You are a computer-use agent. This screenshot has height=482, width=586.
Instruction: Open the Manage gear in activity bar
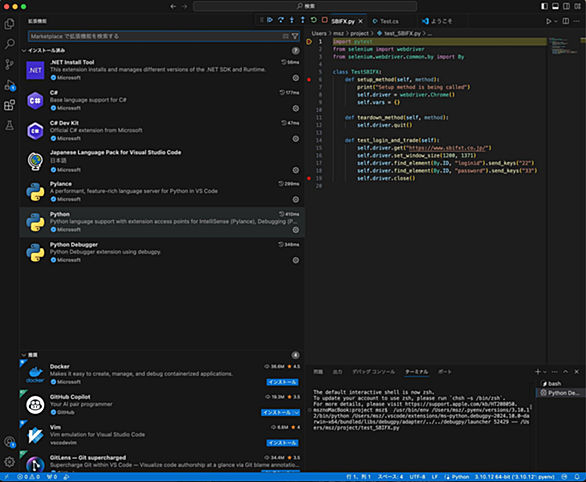[9, 462]
